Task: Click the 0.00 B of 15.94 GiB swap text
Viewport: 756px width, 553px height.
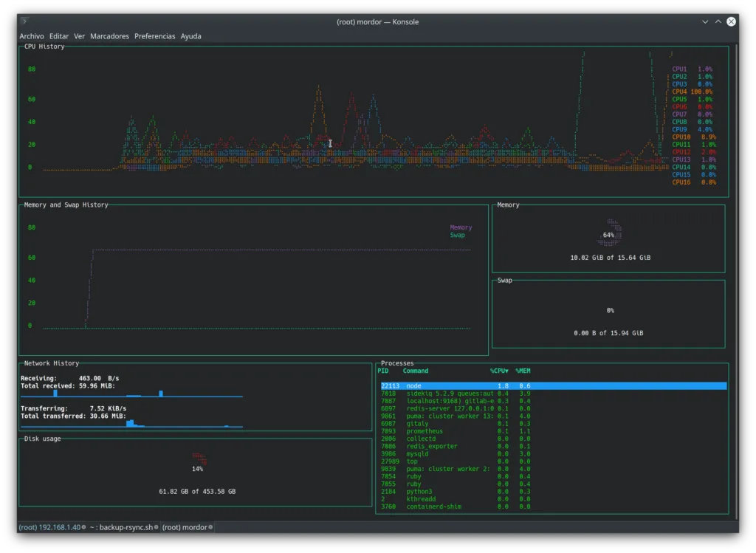Action: pyautogui.click(x=608, y=333)
